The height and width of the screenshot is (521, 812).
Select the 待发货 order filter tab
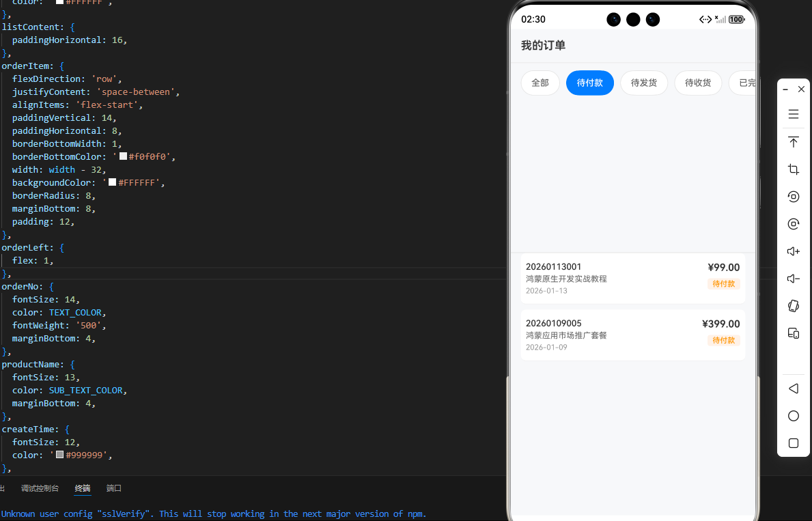pyautogui.click(x=644, y=83)
